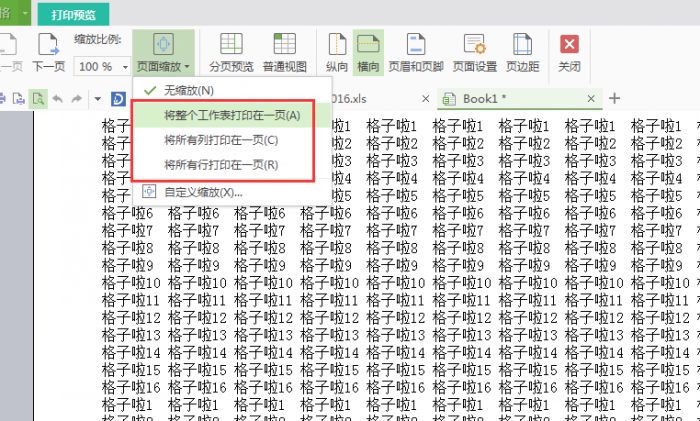Open the green application menu dropdown arrow

25,13
